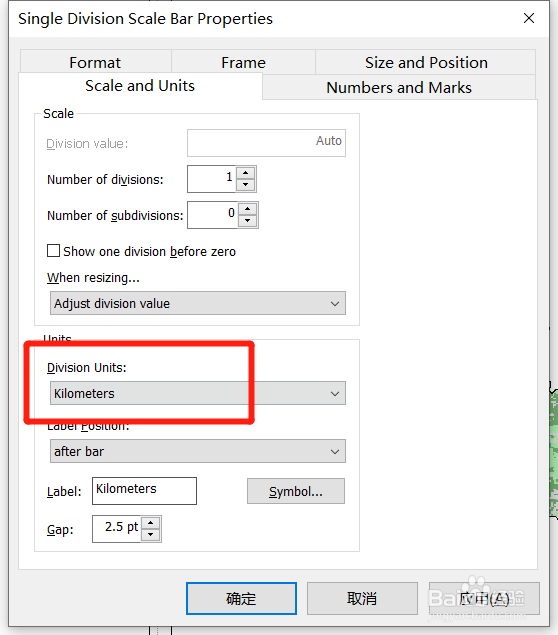
Task: Expand the Division Units Kilometers dropdown
Action: (198, 393)
